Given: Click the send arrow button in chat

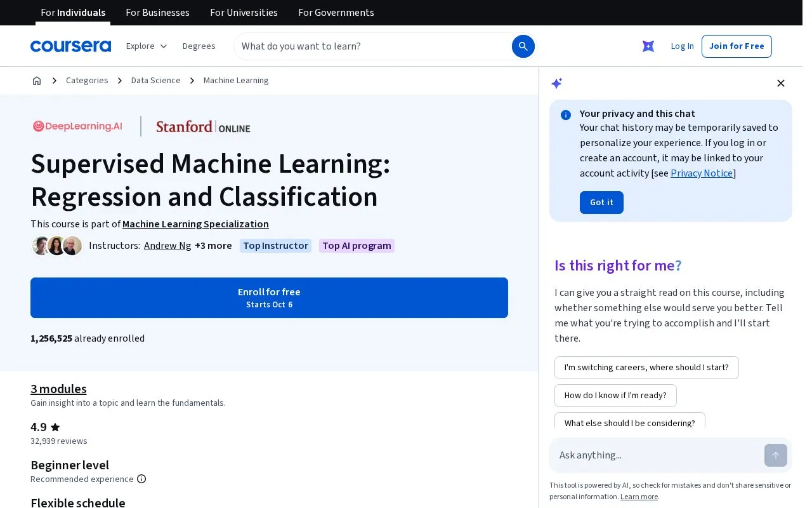Looking at the screenshot, I should point(776,455).
